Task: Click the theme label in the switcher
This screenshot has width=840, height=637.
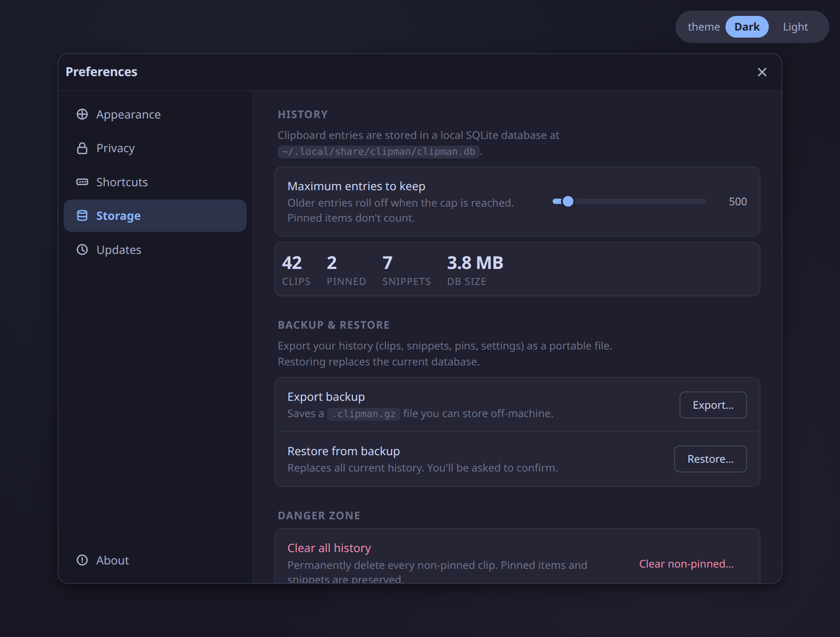Action: 704,27
